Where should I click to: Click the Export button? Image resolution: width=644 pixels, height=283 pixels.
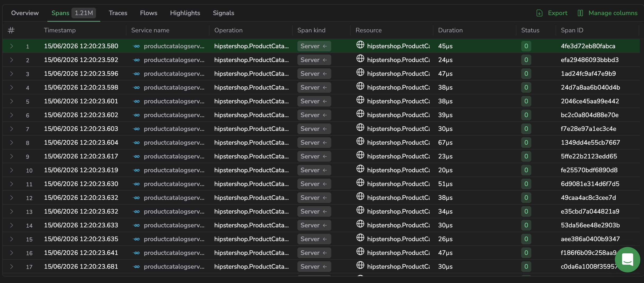(x=552, y=13)
